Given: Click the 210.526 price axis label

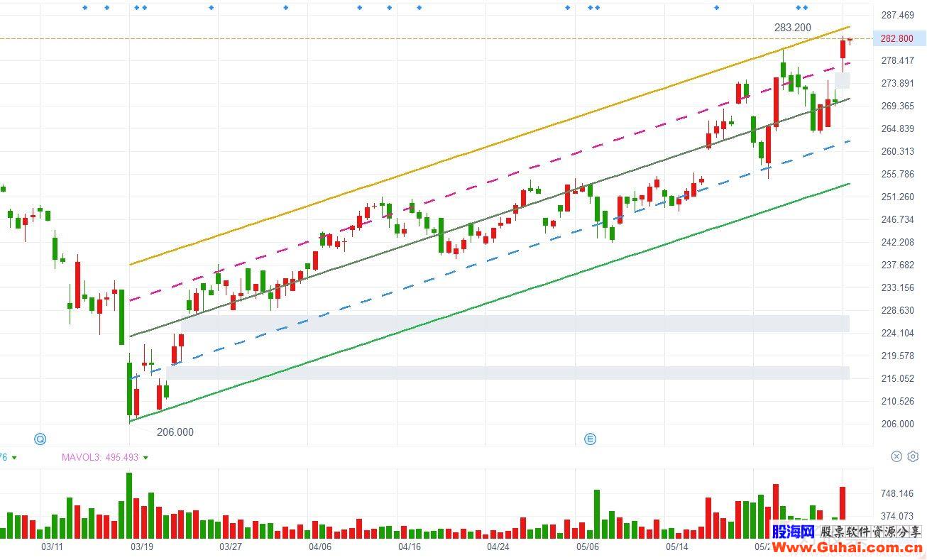Looking at the screenshot, I should tap(897, 401).
